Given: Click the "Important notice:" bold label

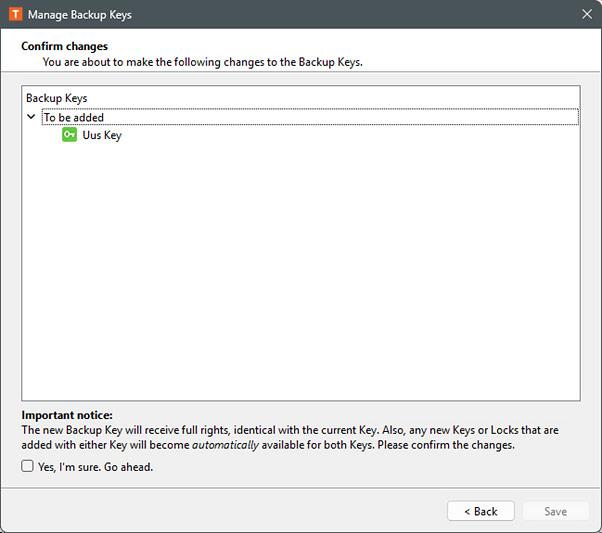Looking at the screenshot, I should click(67, 415).
